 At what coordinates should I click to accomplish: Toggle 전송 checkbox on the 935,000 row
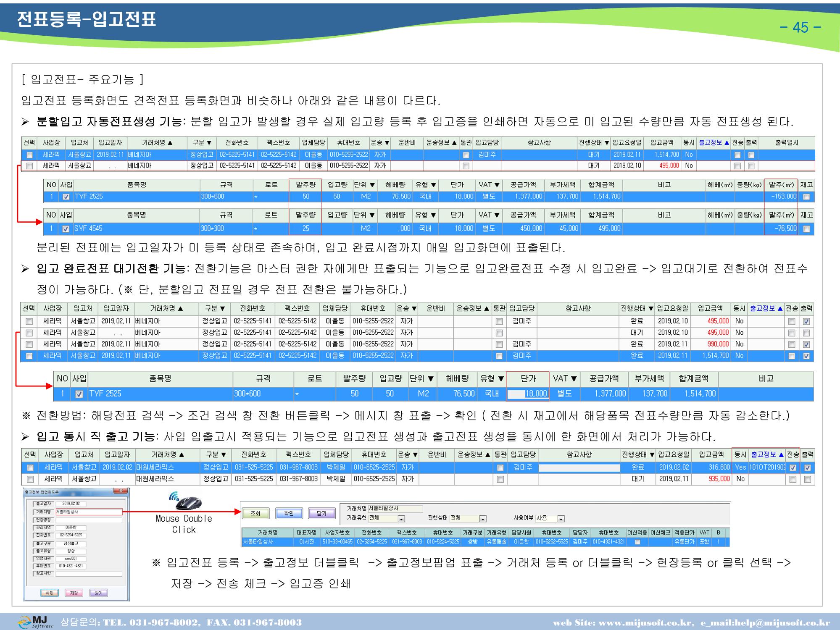click(793, 479)
